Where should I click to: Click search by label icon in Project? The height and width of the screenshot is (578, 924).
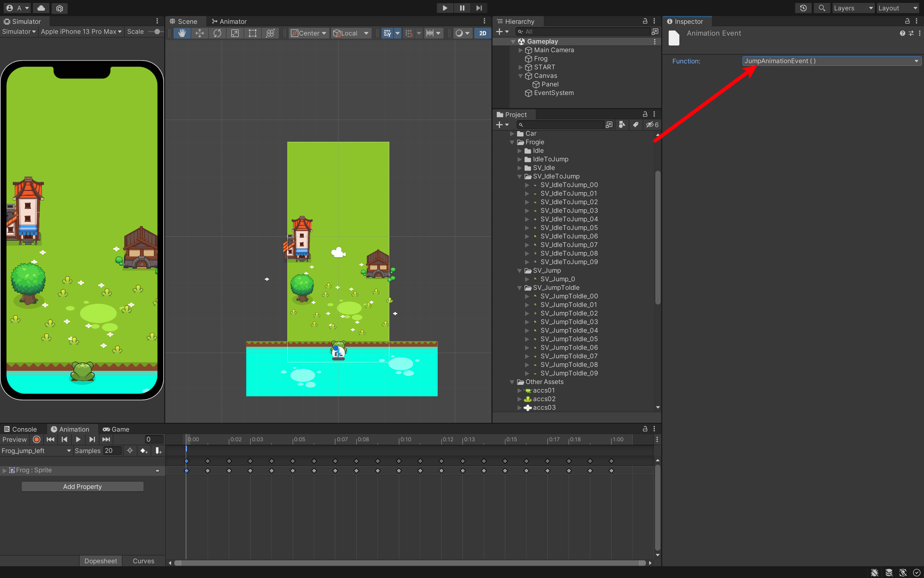click(635, 125)
